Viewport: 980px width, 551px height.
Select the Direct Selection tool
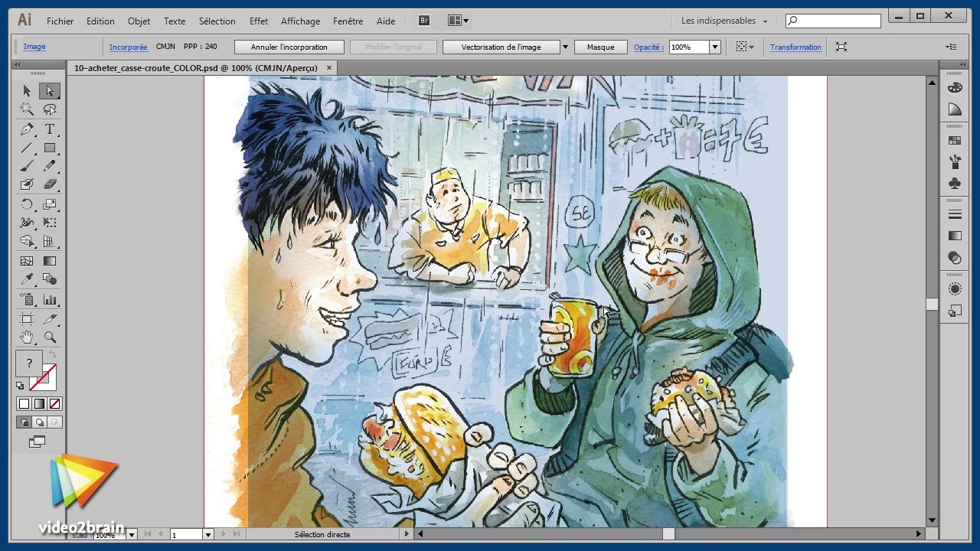coord(50,91)
